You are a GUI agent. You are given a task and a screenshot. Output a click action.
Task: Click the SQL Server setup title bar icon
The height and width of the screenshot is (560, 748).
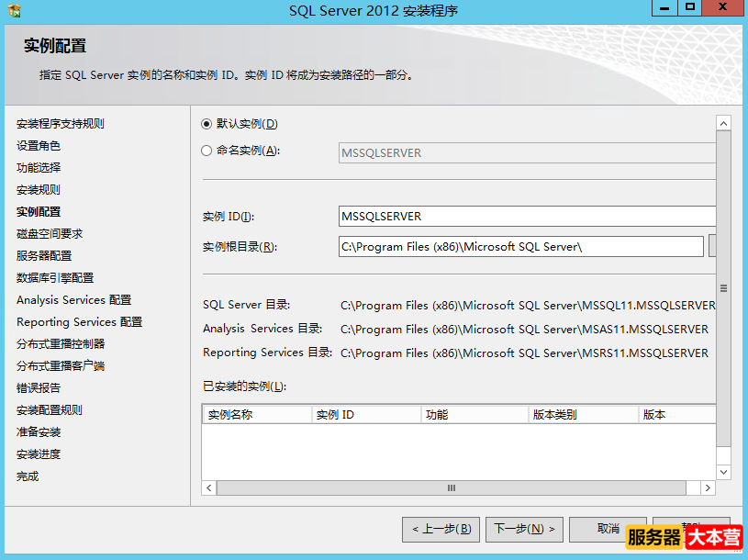[x=15, y=10]
